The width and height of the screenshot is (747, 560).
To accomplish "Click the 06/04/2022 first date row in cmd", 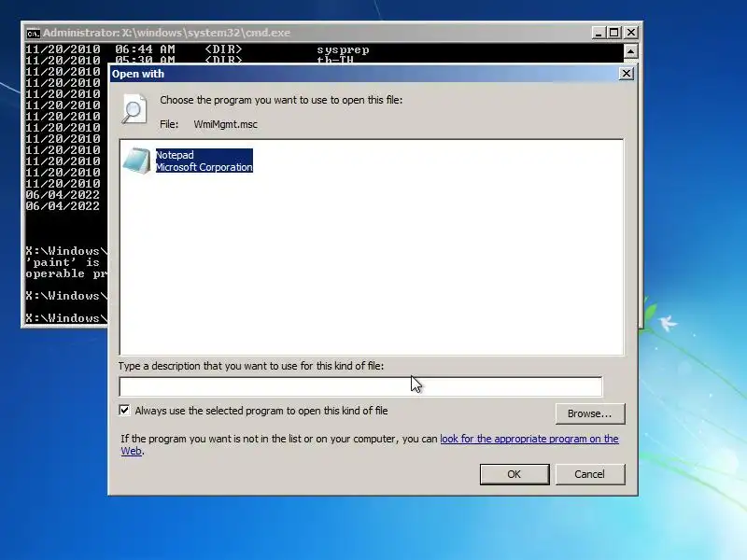I will pyautogui.click(x=63, y=195).
